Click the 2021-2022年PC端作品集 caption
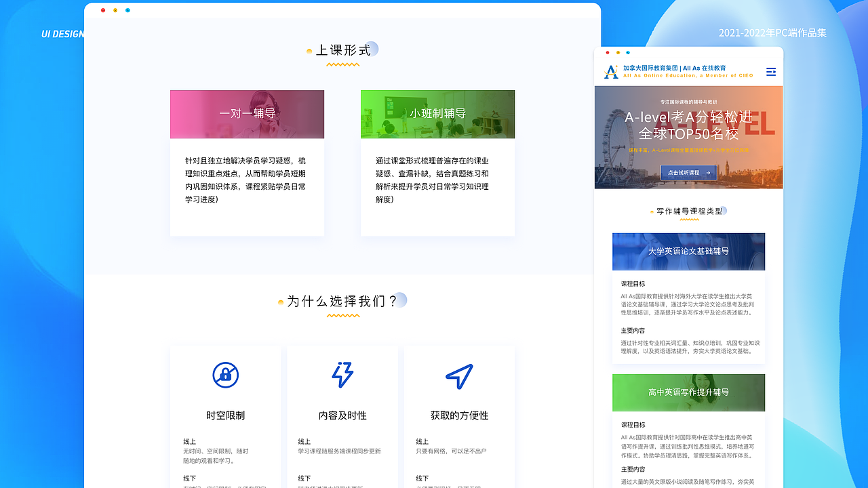868x488 pixels. click(x=772, y=33)
